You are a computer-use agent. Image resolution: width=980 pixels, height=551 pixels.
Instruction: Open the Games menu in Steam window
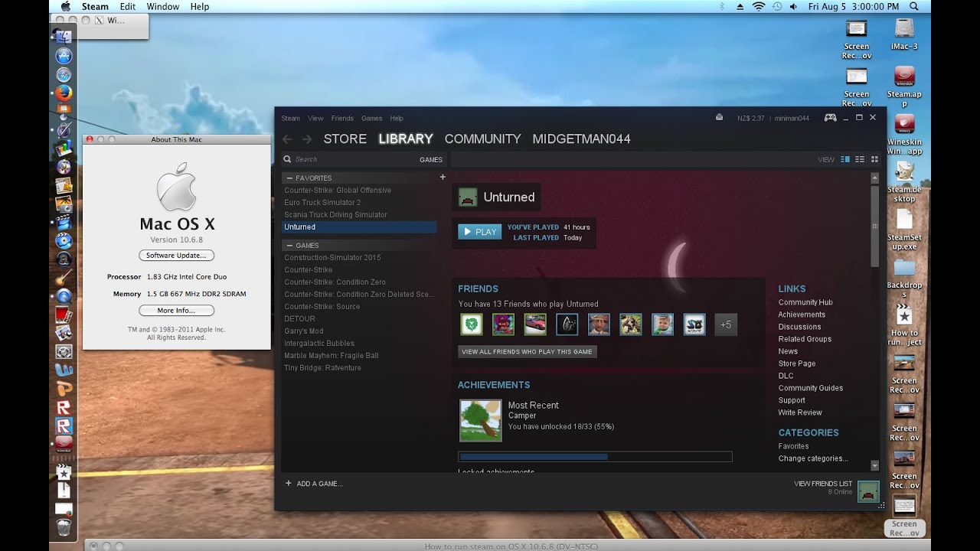[x=371, y=119]
